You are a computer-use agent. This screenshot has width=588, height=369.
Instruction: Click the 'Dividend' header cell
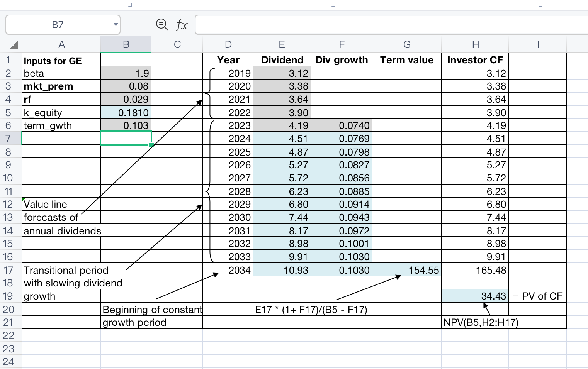(282, 60)
